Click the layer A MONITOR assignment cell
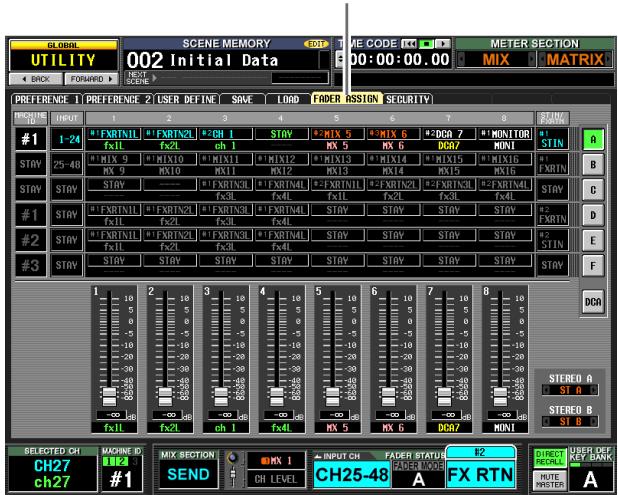Viewport: 618px width, 495px height. coord(505,134)
